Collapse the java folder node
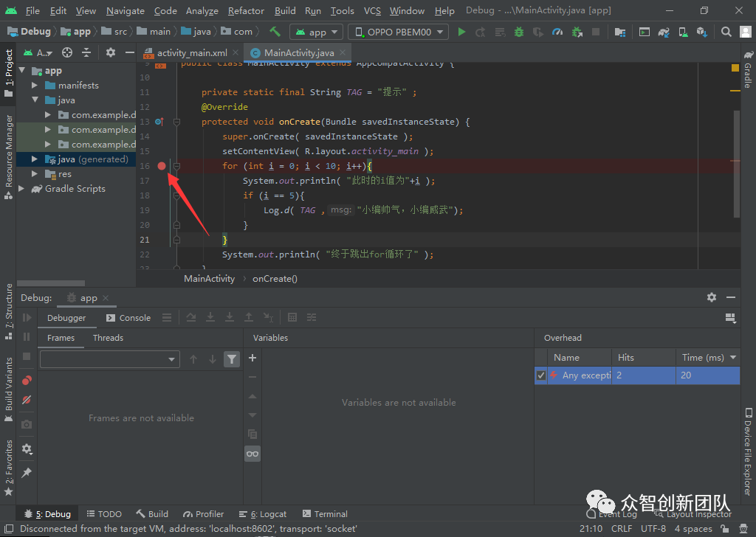756x537 pixels. [35, 100]
